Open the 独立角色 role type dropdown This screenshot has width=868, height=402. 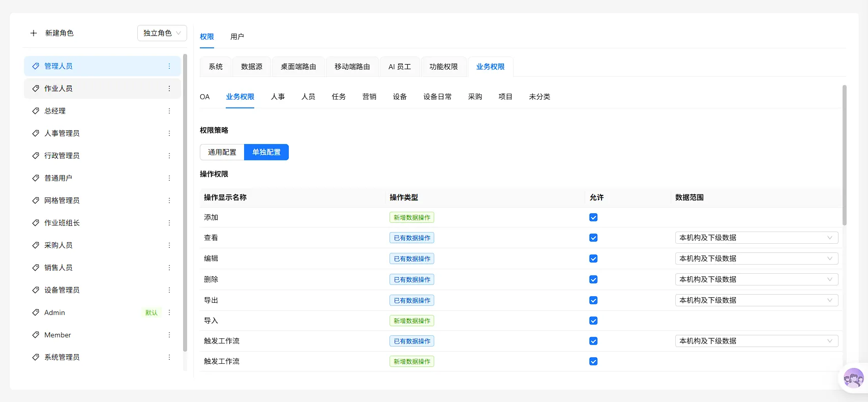[x=162, y=33]
